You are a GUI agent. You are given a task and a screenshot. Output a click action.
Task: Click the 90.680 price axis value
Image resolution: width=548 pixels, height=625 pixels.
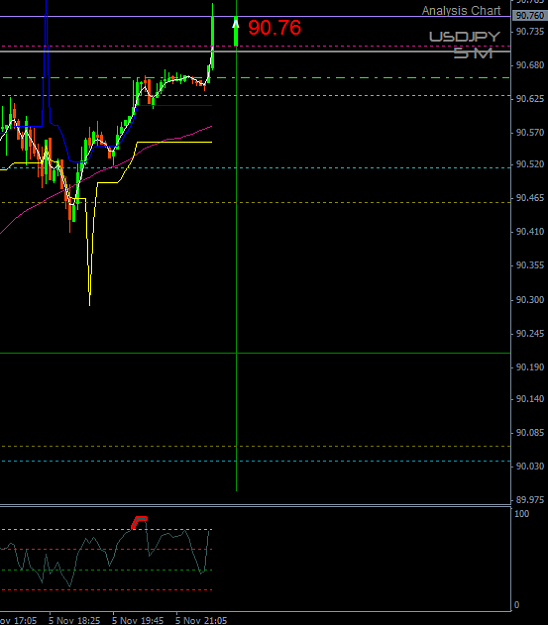tap(530, 65)
